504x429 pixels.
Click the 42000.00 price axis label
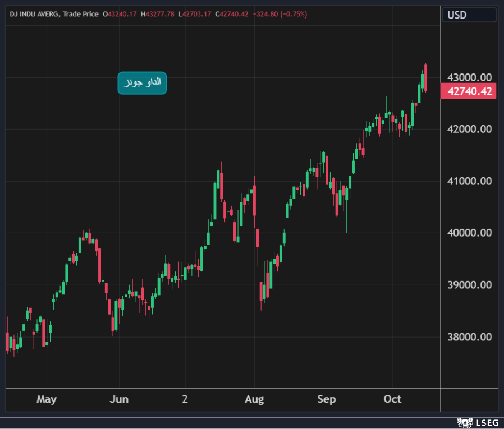coord(469,129)
